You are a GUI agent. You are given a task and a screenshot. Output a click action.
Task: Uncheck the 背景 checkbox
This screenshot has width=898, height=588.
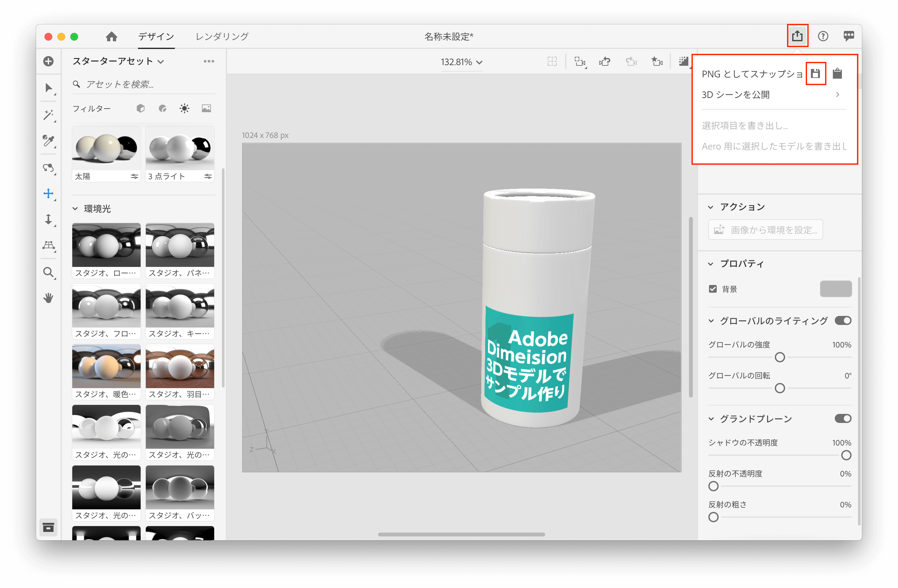pyautogui.click(x=712, y=289)
